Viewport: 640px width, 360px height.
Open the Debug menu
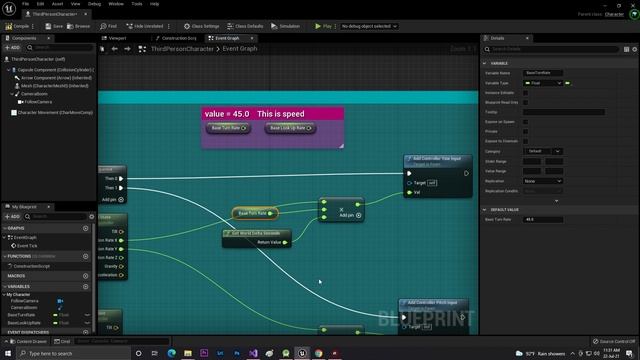click(x=94, y=4)
